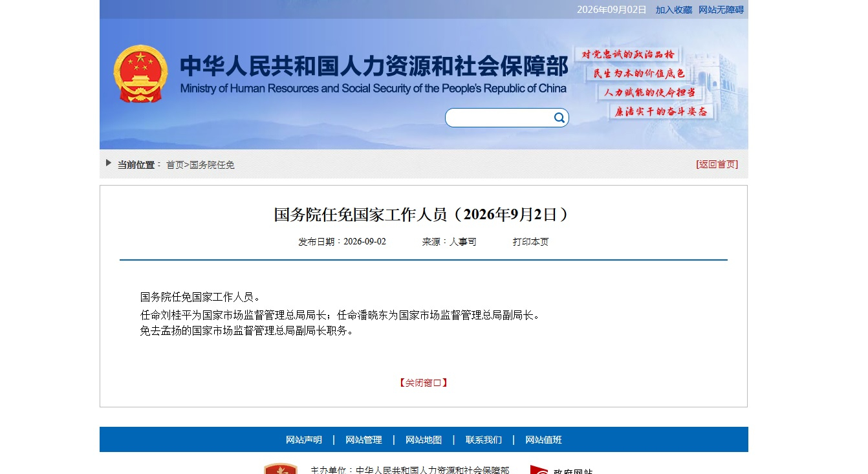Click the magnifier search icon
This screenshot has height=474, width=868.
click(x=559, y=118)
